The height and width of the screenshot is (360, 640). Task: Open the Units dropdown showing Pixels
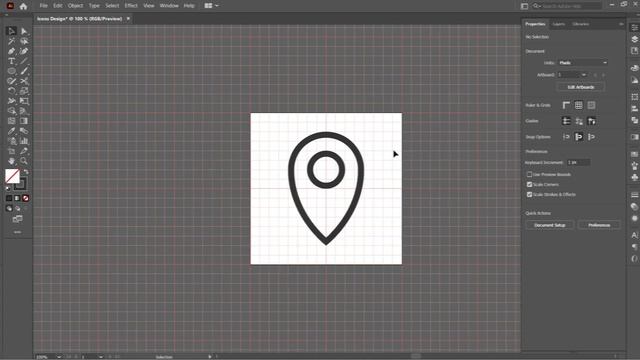pos(583,63)
